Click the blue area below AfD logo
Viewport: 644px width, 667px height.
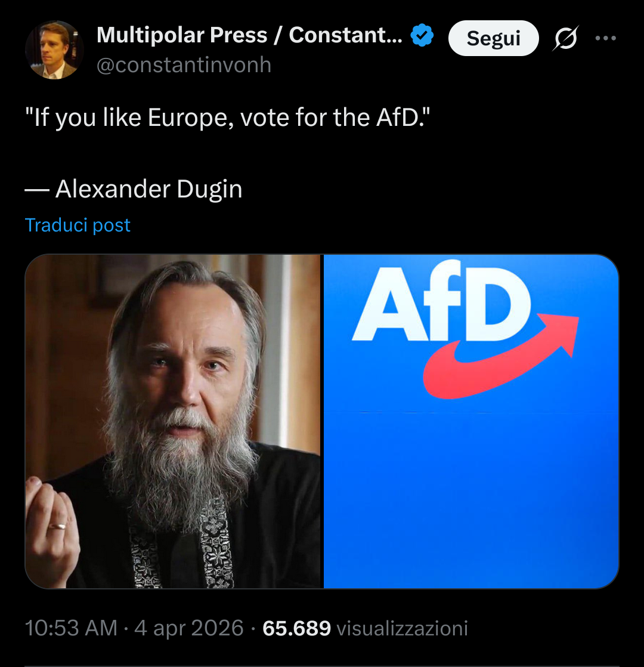click(471, 501)
